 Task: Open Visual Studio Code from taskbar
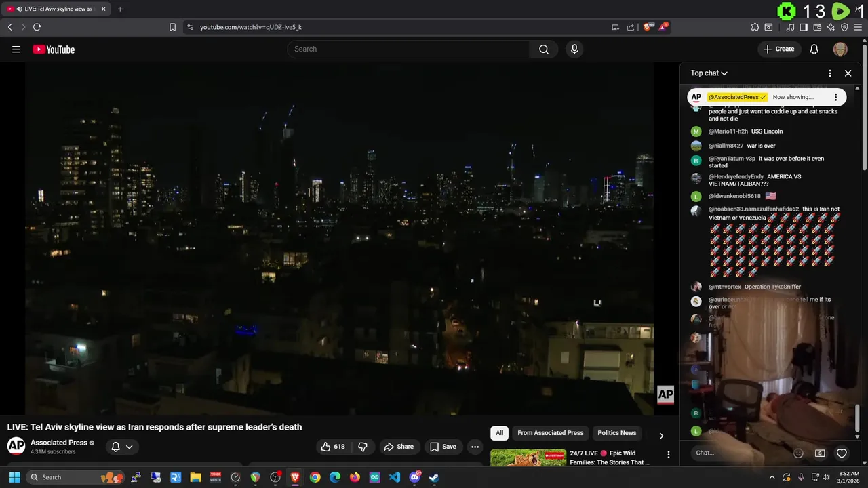tap(395, 477)
